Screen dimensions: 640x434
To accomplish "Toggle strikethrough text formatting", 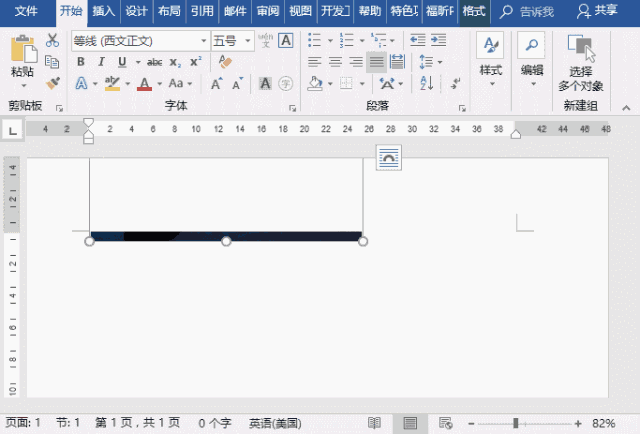I will [x=153, y=62].
